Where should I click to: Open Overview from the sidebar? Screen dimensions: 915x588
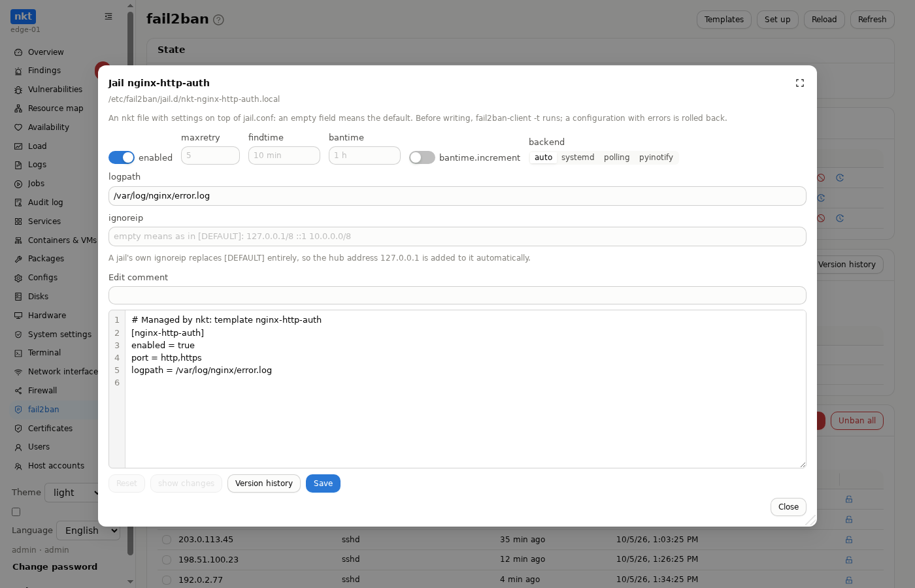(x=46, y=52)
